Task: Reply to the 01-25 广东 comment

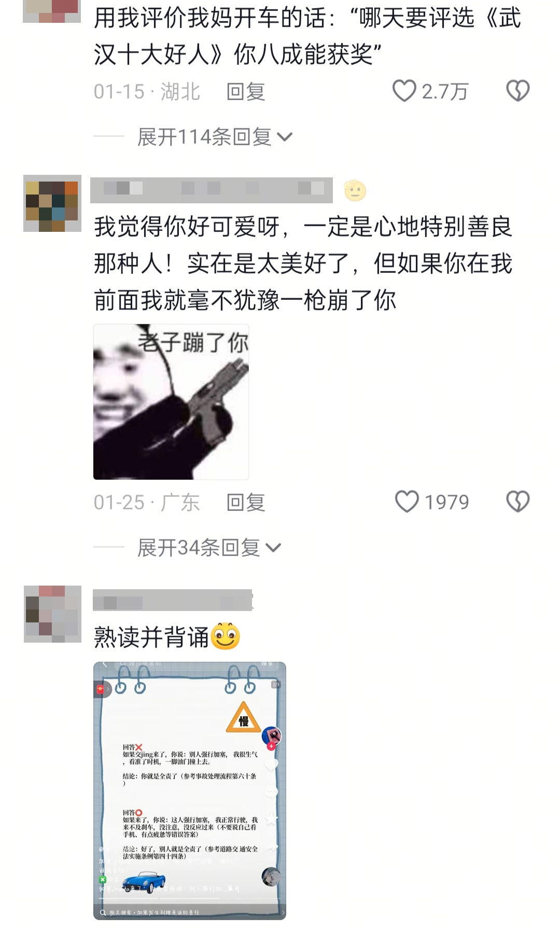Action: (246, 503)
